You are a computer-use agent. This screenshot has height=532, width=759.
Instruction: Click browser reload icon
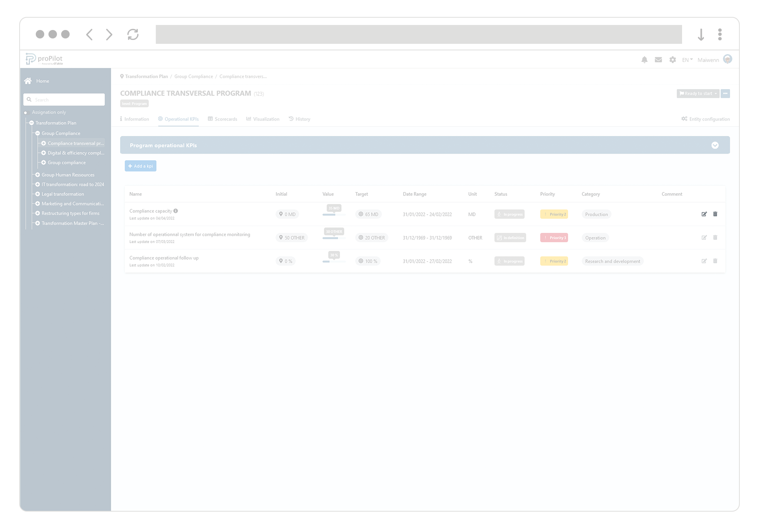pyautogui.click(x=133, y=35)
